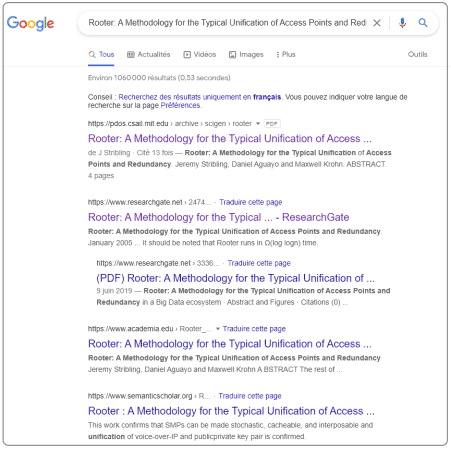The height and width of the screenshot is (450, 451).
Task: Open the Plus three-dots menu
Action: [278, 55]
